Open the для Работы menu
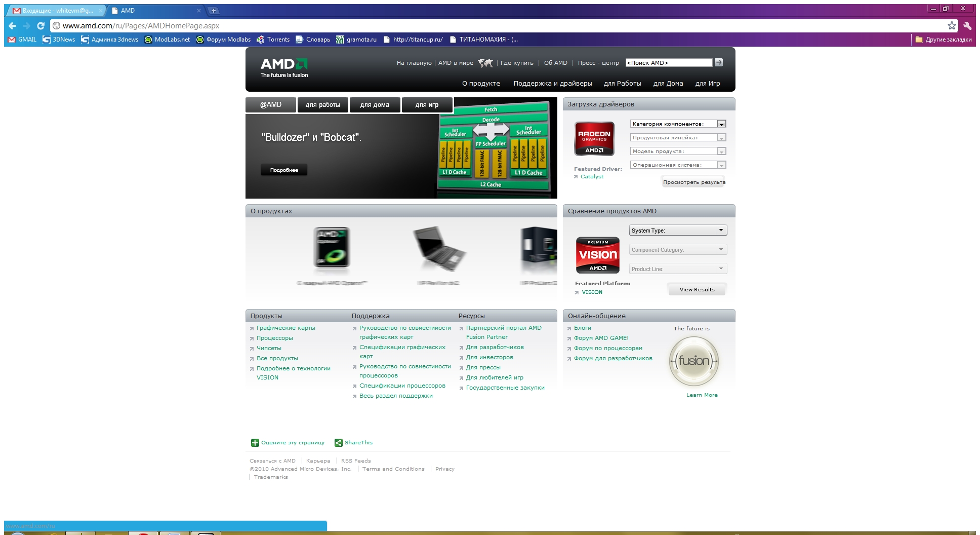The width and height of the screenshot is (980, 535). pos(622,84)
